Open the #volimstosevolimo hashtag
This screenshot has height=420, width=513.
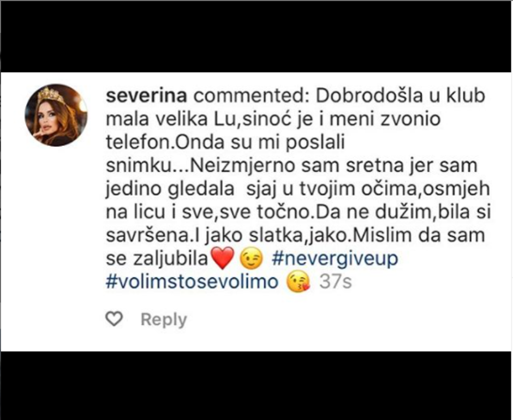[192, 281]
